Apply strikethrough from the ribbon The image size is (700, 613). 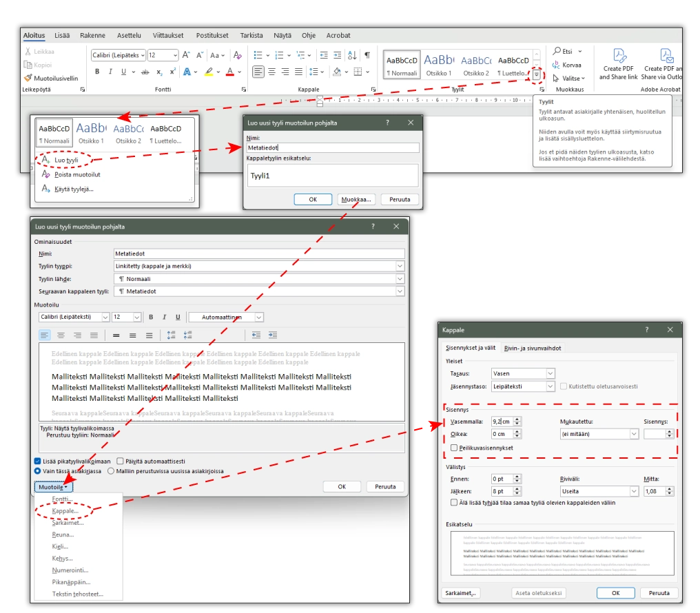pos(145,72)
